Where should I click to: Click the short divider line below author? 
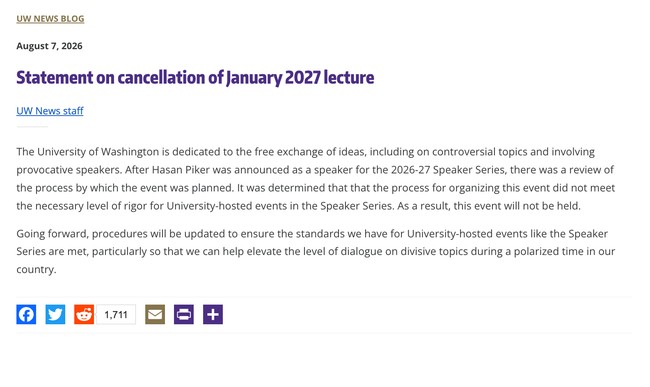[x=32, y=126]
